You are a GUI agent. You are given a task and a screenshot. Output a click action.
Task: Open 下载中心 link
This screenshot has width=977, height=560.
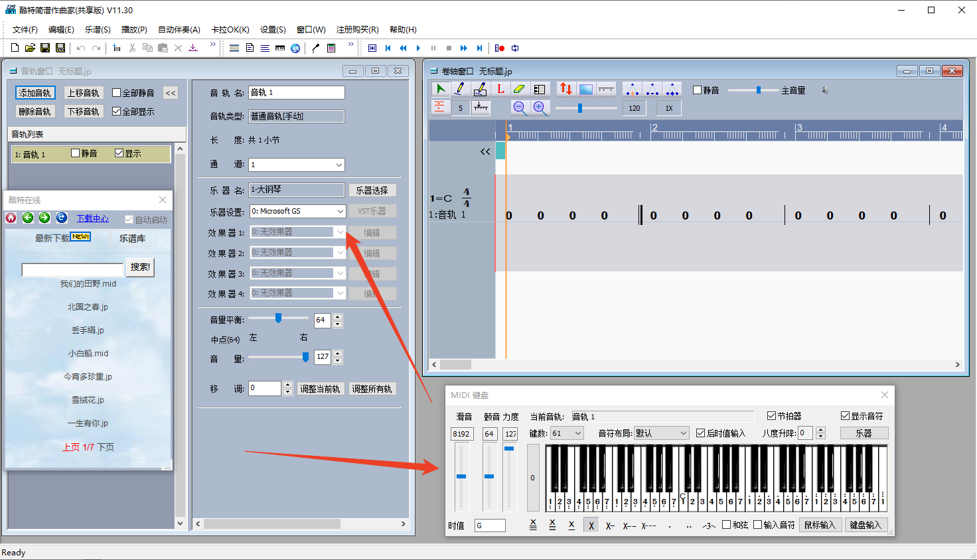coord(93,218)
